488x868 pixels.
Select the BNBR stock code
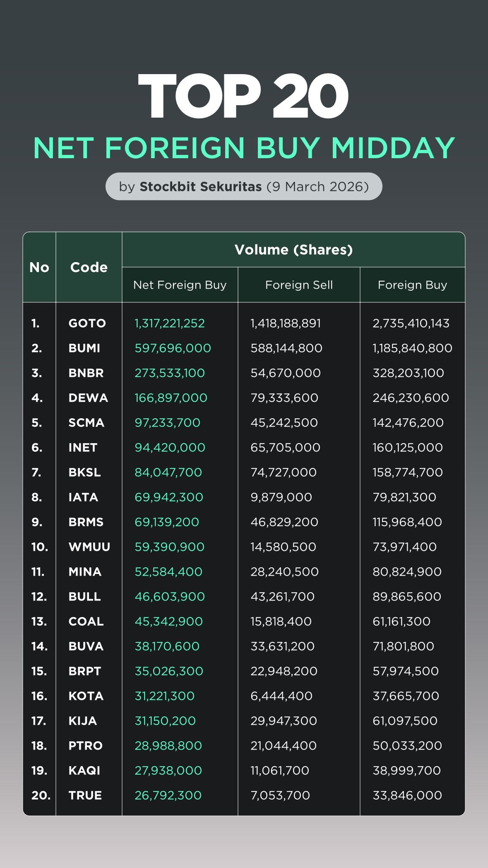tap(86, 373)
